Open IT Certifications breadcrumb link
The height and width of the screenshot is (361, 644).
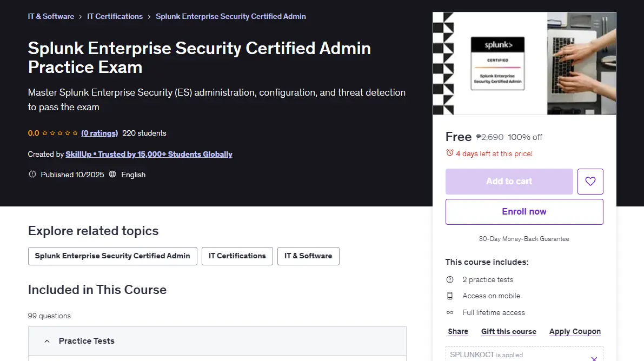coord(115,16)
